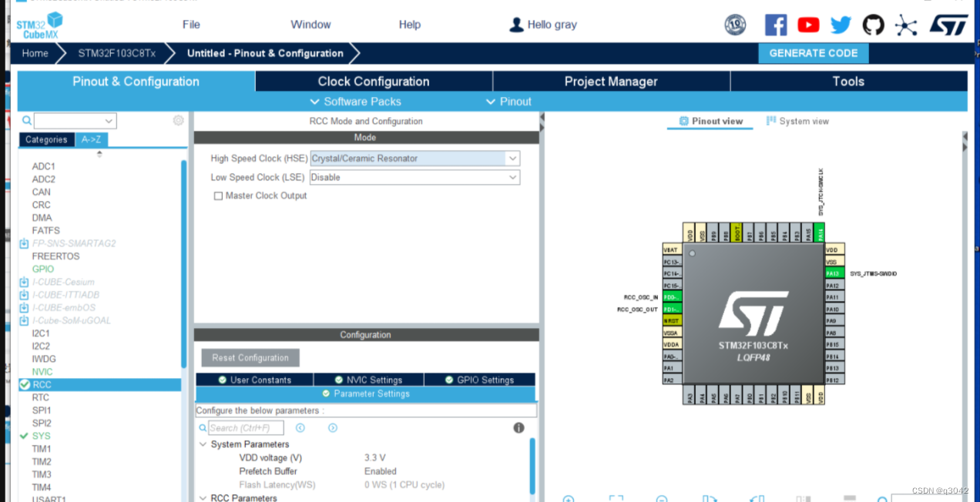
Task: Click the Reset Configuration button
Action: tap(250, 357)
